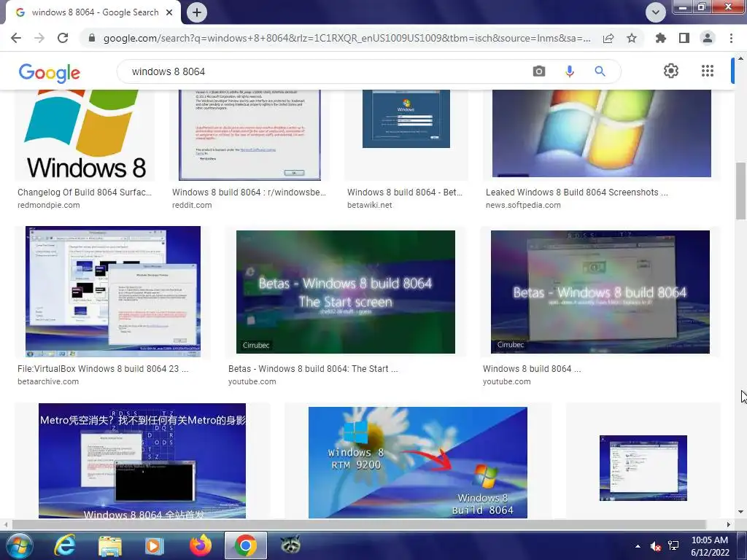This screenshot has height=560, width=747.
Task: Open the network tray icon
Action: click(673, 545)
